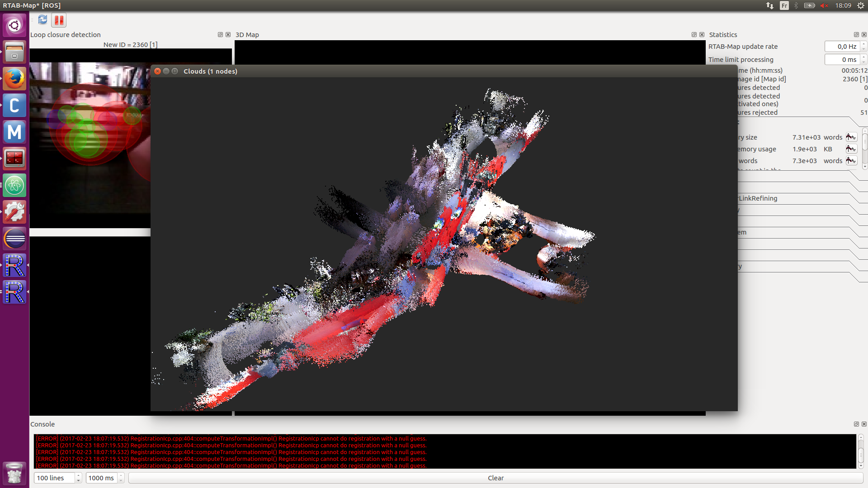Click the console vertical scrollbar
The height and width of the screenshot is (488, 868).
(x=861, y=451)
